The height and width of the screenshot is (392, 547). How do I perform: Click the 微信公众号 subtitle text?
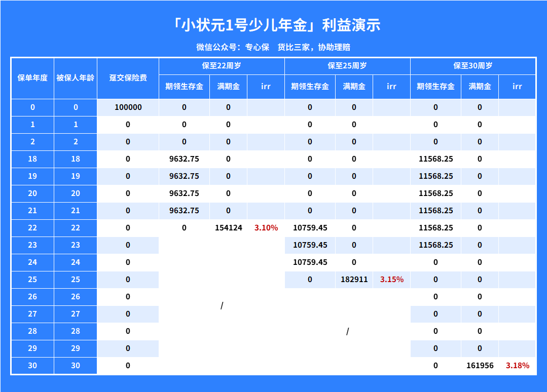273,47
